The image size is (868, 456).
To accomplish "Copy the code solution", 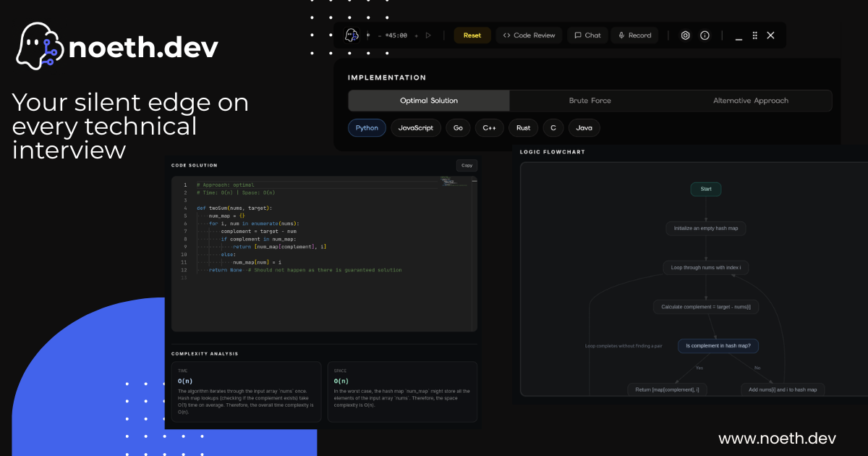I will point(467,165).
